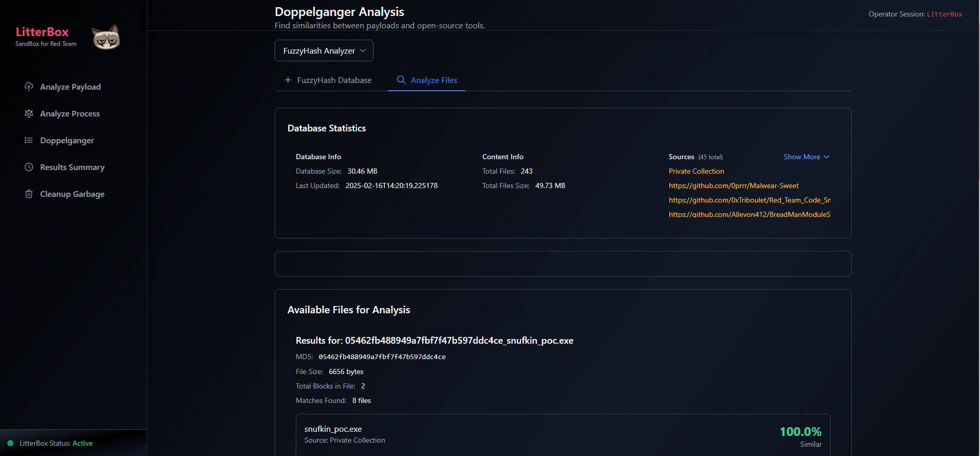Click the Sources 45 total label

tap(696, 157)
